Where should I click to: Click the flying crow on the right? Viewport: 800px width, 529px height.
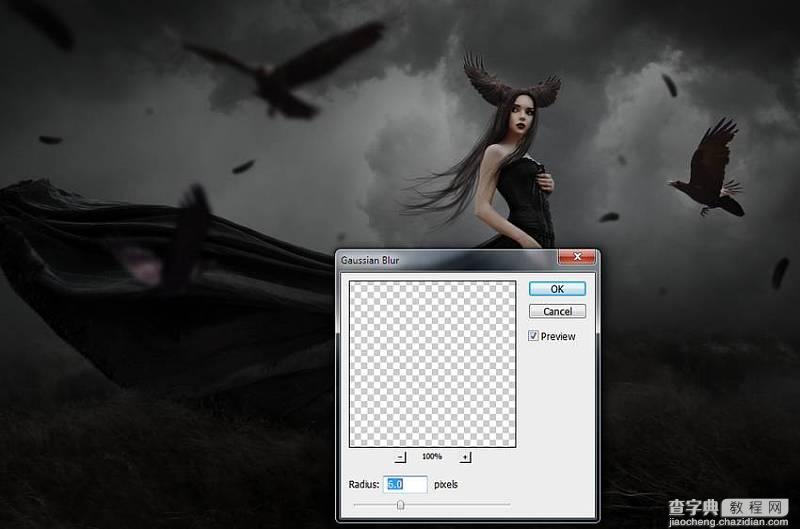tap(709, 170)
